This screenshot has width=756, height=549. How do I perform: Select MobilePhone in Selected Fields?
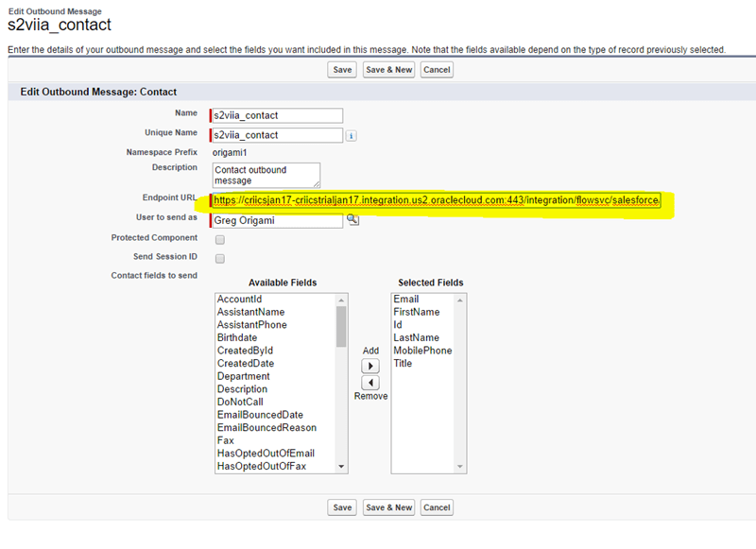tap(421, 351)
